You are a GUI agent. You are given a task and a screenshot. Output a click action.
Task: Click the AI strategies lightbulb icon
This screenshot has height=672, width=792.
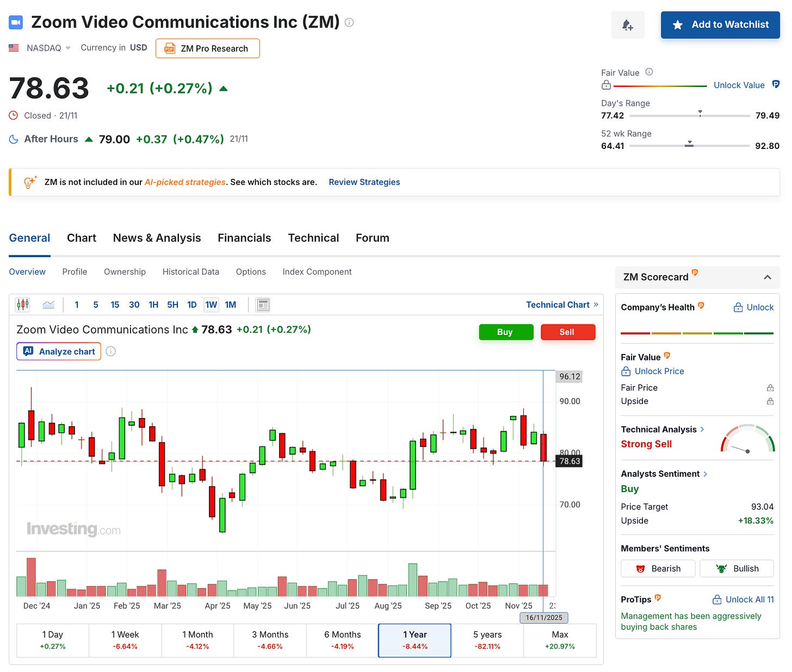point(29,182)
